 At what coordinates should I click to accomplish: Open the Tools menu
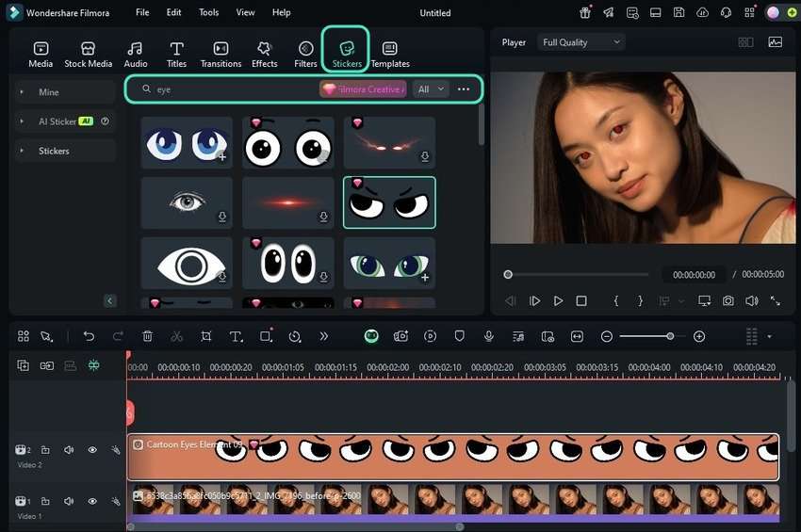pyautogui.click(x=208, y=12)
